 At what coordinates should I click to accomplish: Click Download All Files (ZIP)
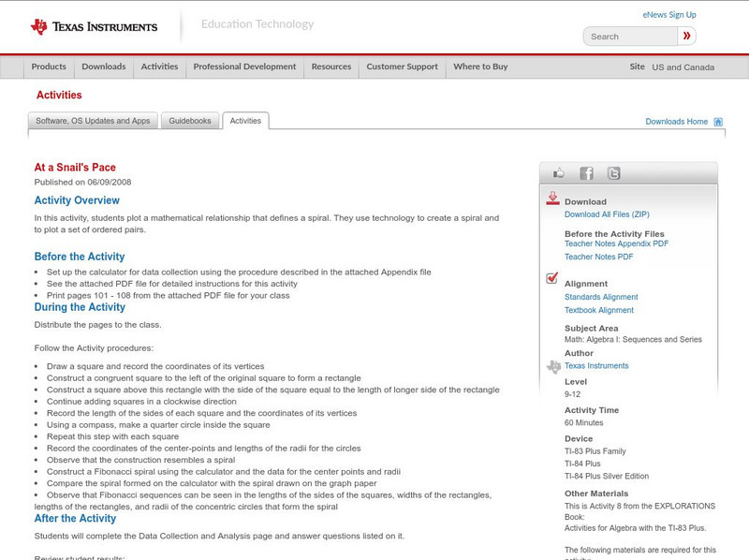tap(607, 214)
